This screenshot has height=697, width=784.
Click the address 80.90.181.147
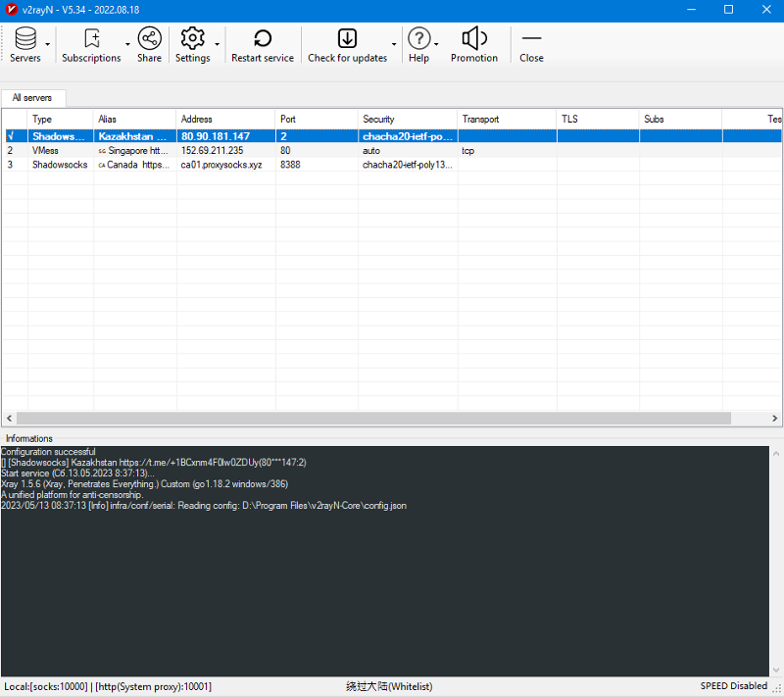216,136
